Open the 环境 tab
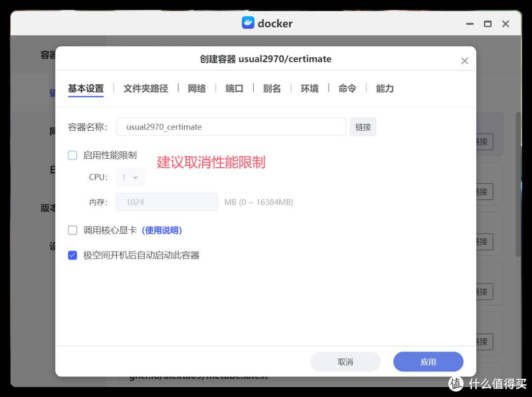This screenshot has width=532, height=397. [309, 89]
